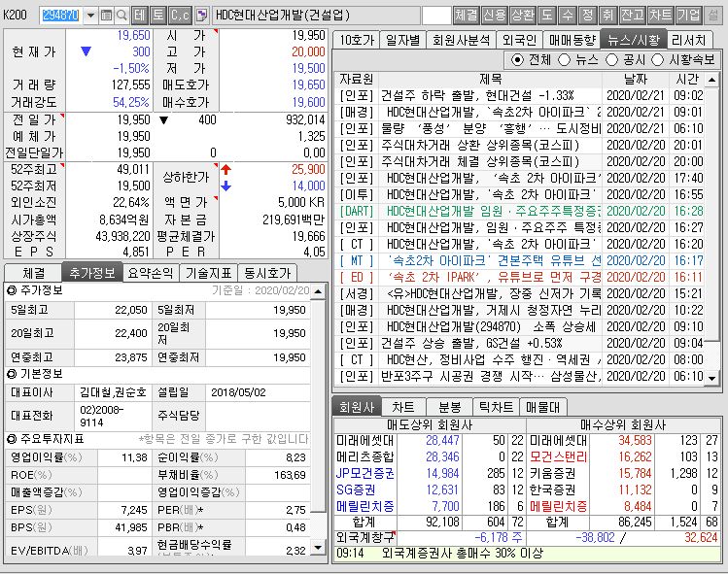Click the 체결 toolbar button
The image size is (728, 574).
point(467,16)
